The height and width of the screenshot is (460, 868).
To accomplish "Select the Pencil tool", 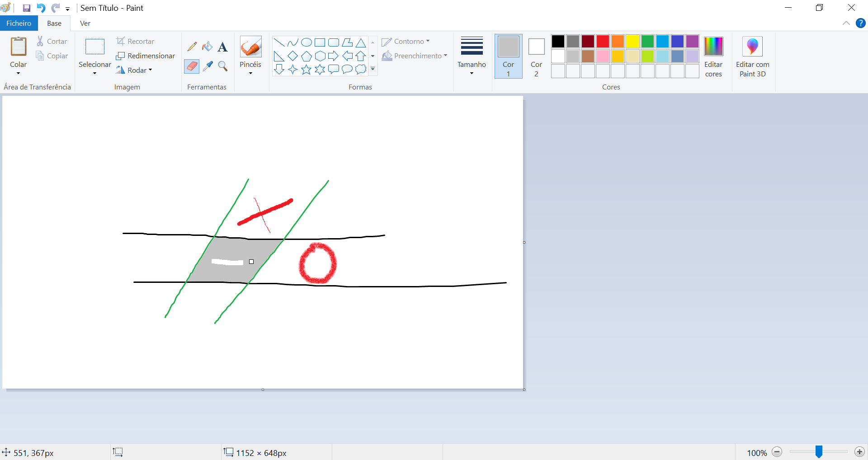I will pos(192,47).
